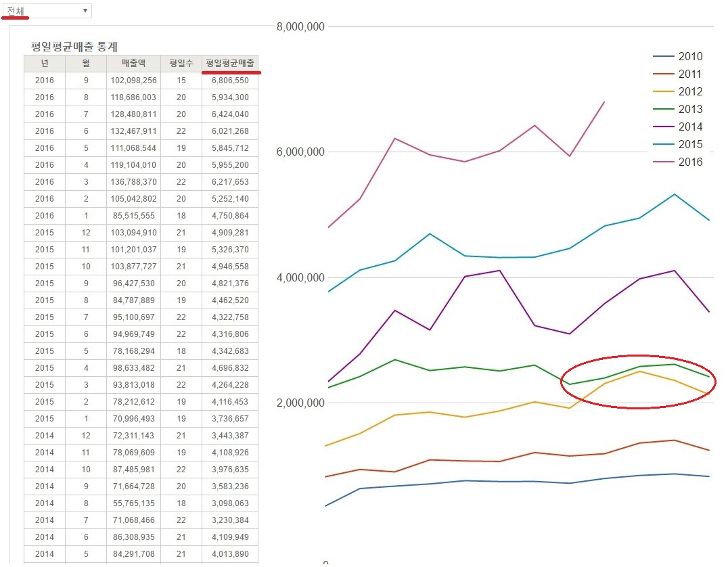Click average cell 4,462,520
728x567 pixels.
coord(230,300)
